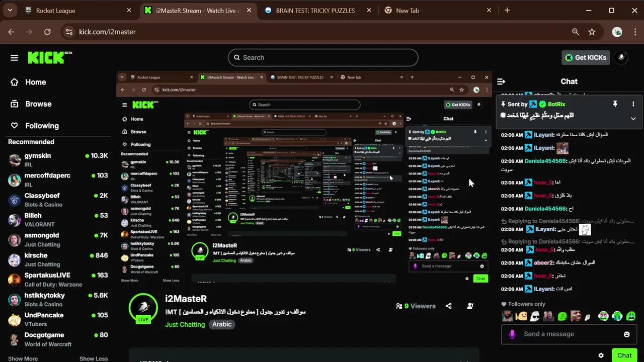The image size is (644, 362).
Task: Collapse the chat panel using the arrow icon
Action: pos(501,81)
